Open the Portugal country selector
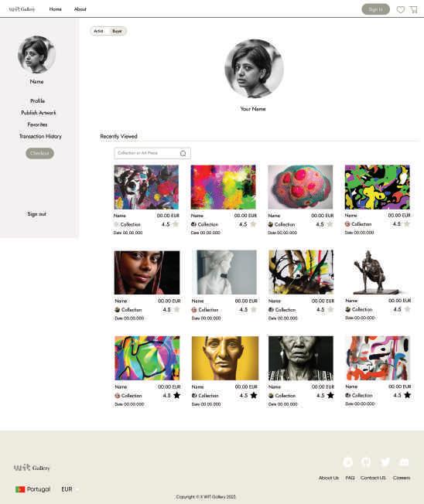 point(32,489)
